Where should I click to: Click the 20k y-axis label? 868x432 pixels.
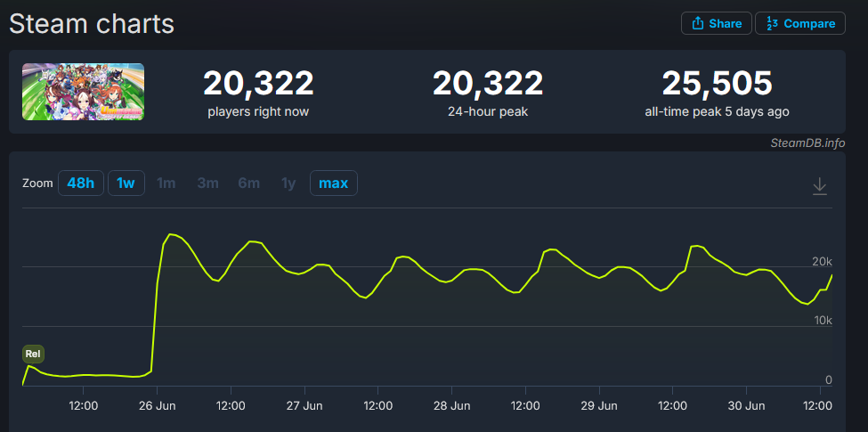(822, 261)
